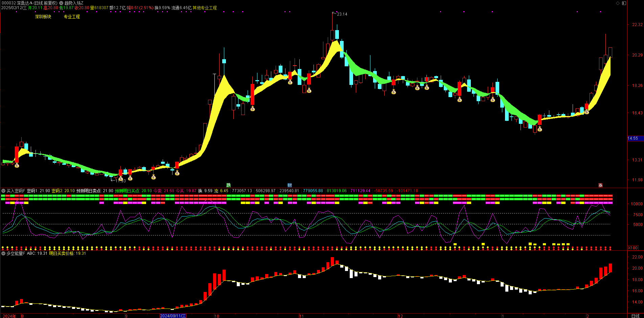Click the red 涨 event marker

pos(600,185)
